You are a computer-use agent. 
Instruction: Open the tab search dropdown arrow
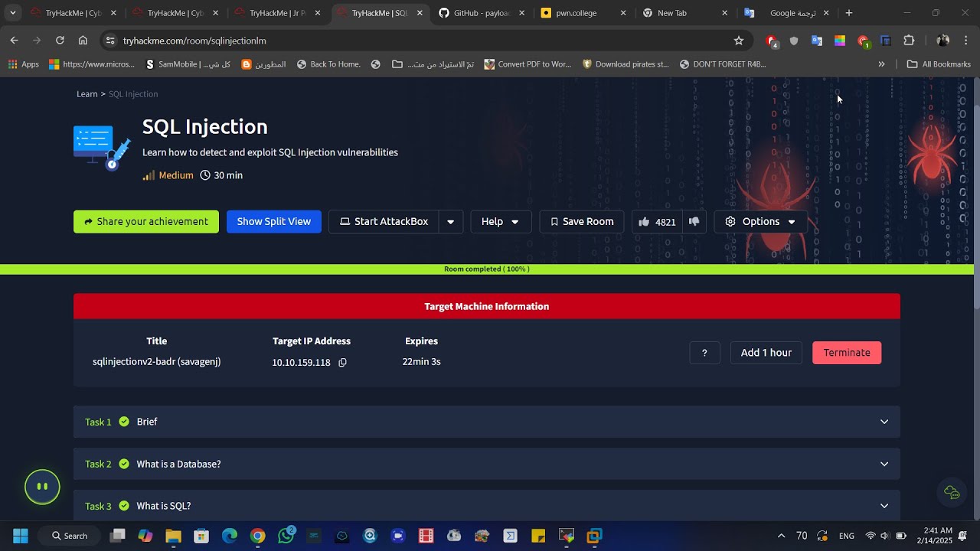click(x=12, y=13)
